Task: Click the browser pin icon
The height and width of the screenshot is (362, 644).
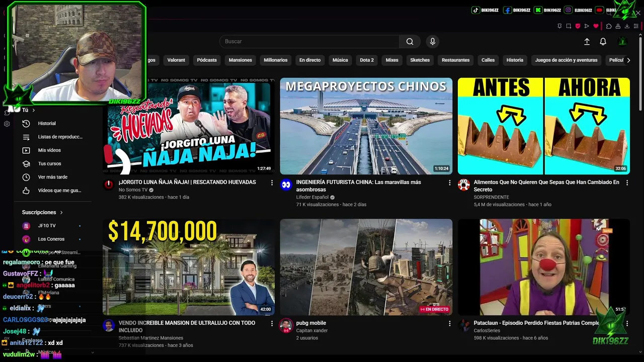Action: pos(559,26)
